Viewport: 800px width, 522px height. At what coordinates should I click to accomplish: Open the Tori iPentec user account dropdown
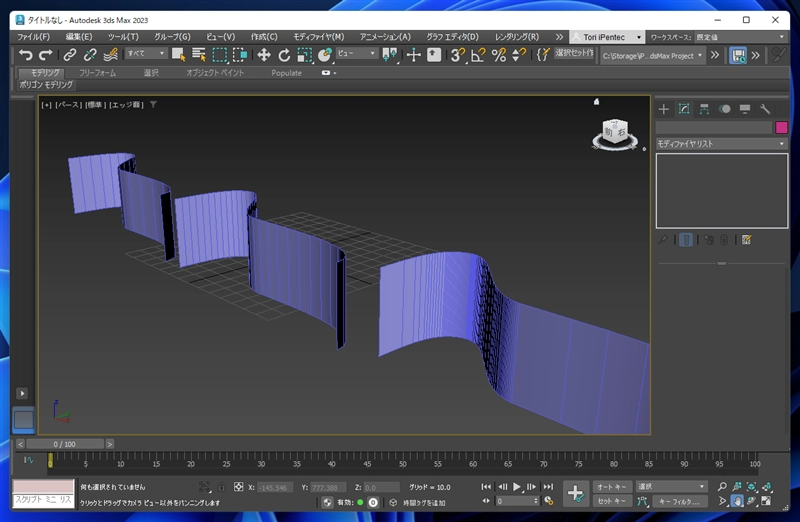(607, 37)
